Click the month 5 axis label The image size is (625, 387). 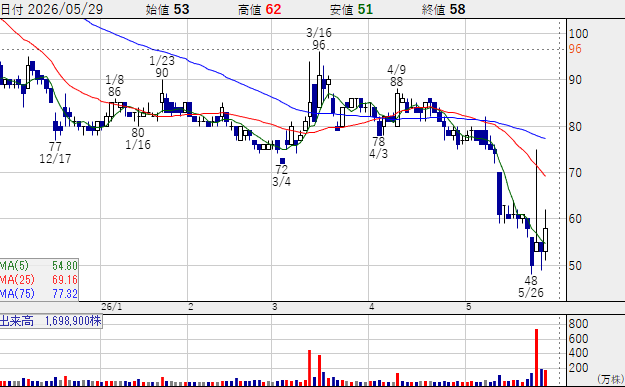[x=469, y=306]
